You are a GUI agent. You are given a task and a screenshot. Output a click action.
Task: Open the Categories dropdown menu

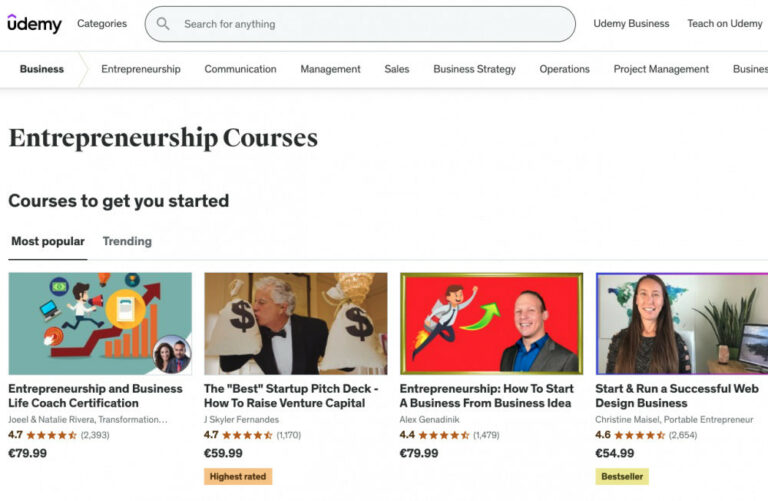tap(102, 24)
